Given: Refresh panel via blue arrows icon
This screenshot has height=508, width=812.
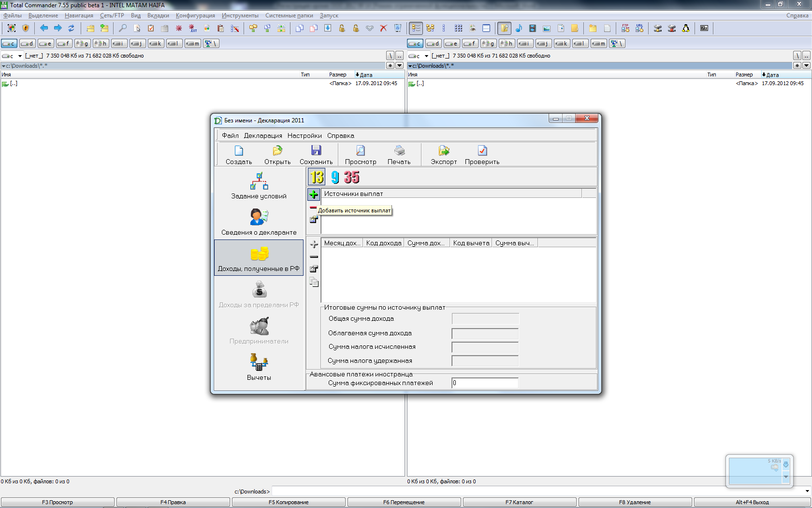Looking at the screenshot, I should [71, 28].
